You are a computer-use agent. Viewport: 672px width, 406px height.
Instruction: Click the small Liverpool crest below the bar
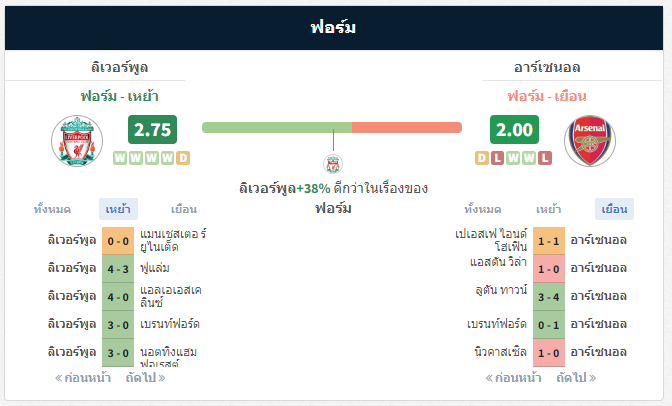pos(333,164)
